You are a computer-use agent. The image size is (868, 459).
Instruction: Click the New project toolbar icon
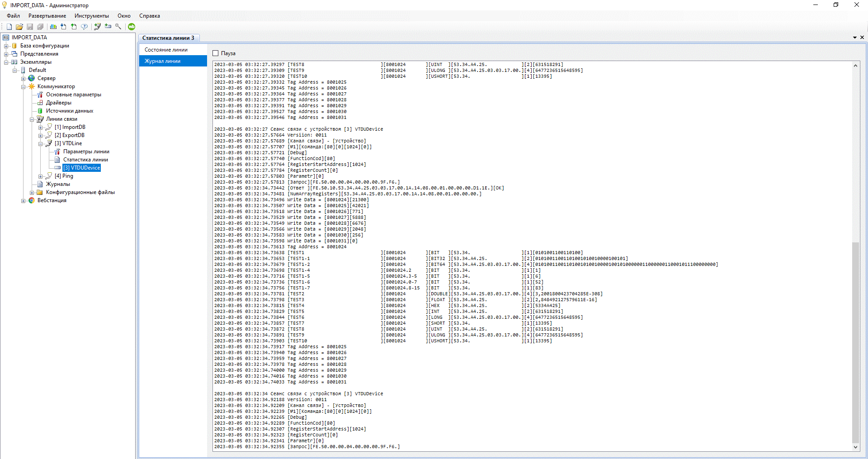point(9,27)
